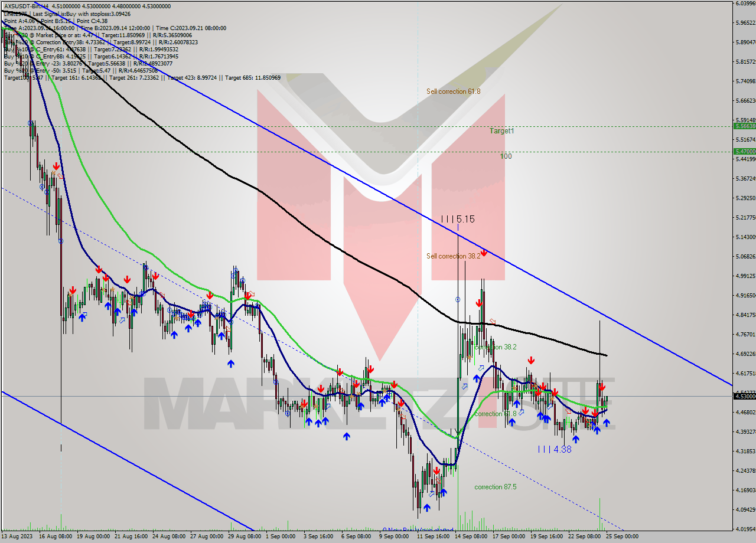This screenshot has height=543, width=756.
Task: Click the '0 New Buy Wave started' label
Action: [418, 530]
